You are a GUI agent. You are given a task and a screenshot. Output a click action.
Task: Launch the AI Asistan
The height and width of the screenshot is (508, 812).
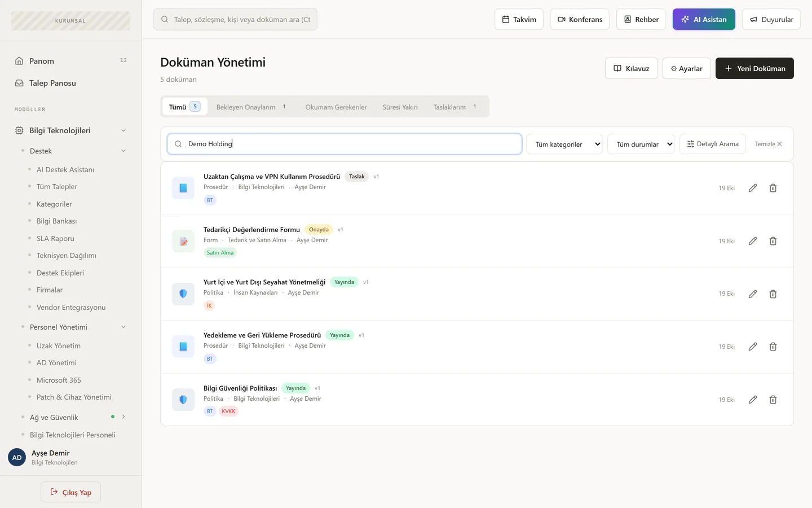(x=704, y=19)
